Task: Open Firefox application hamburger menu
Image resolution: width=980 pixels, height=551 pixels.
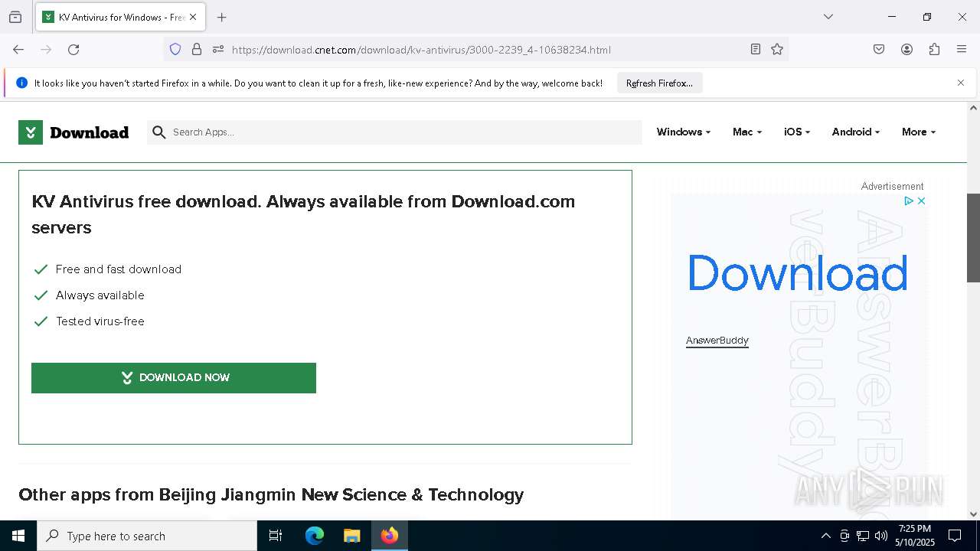Action: pyautogui.click(x=962, y=50)
